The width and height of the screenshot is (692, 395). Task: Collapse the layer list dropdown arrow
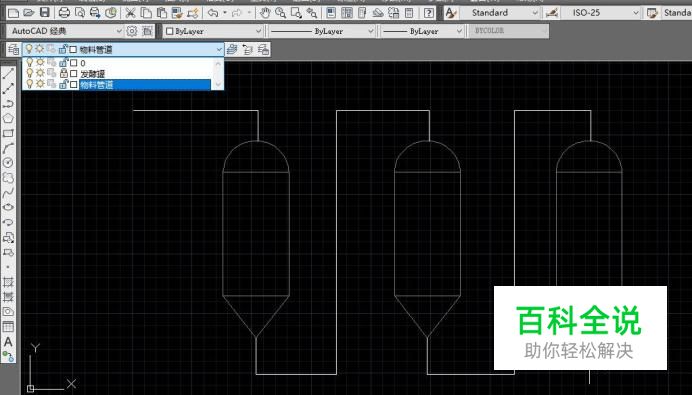tap(219, 49)
